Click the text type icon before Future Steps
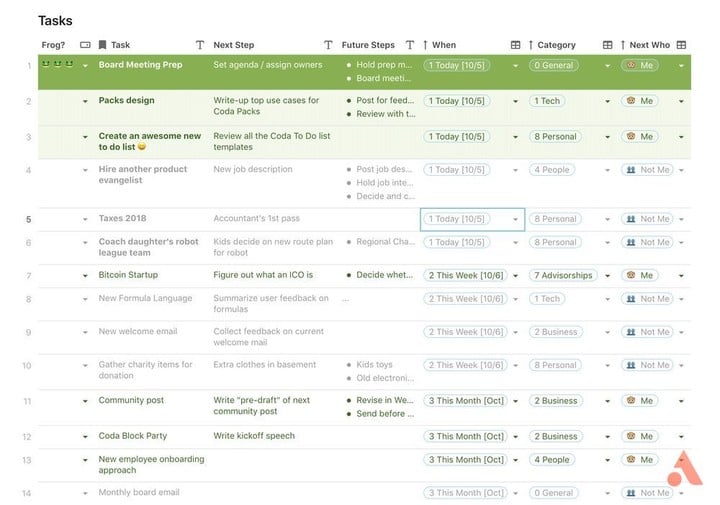720x505 pixels. click(x=328, y=45)
